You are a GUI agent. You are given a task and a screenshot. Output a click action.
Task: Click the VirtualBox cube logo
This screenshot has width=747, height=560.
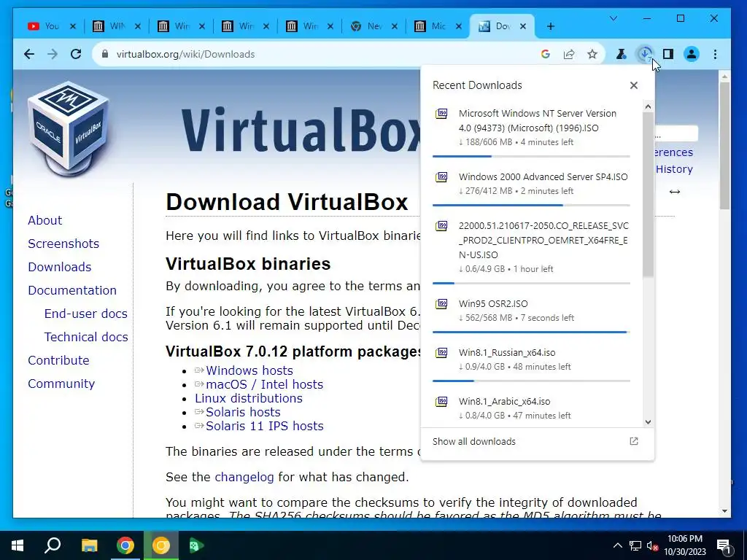click(x=69, y=128)
